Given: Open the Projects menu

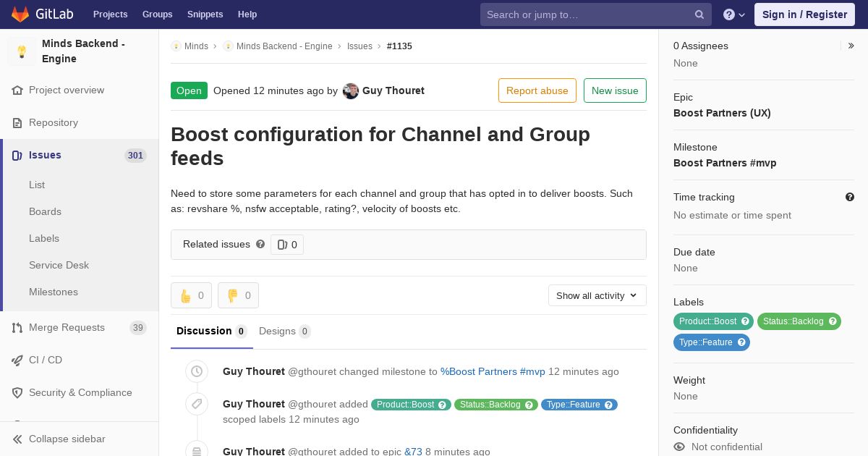Looking at the screenshot, I should (x=110, y=14).
